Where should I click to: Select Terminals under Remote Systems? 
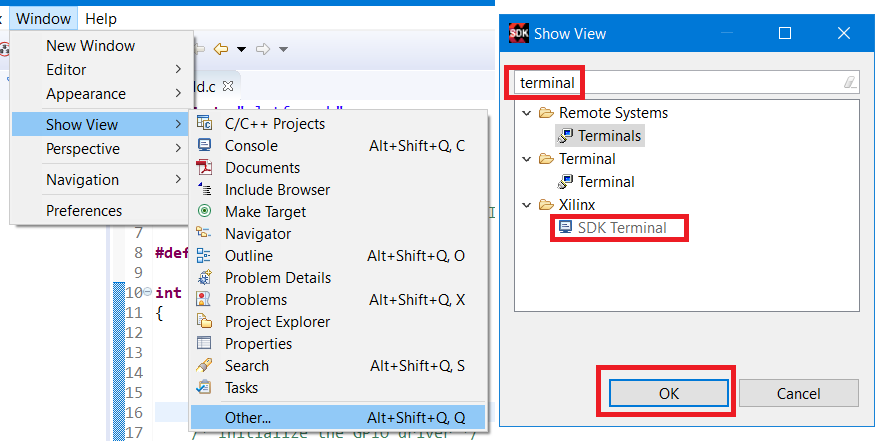click(610, 136)
